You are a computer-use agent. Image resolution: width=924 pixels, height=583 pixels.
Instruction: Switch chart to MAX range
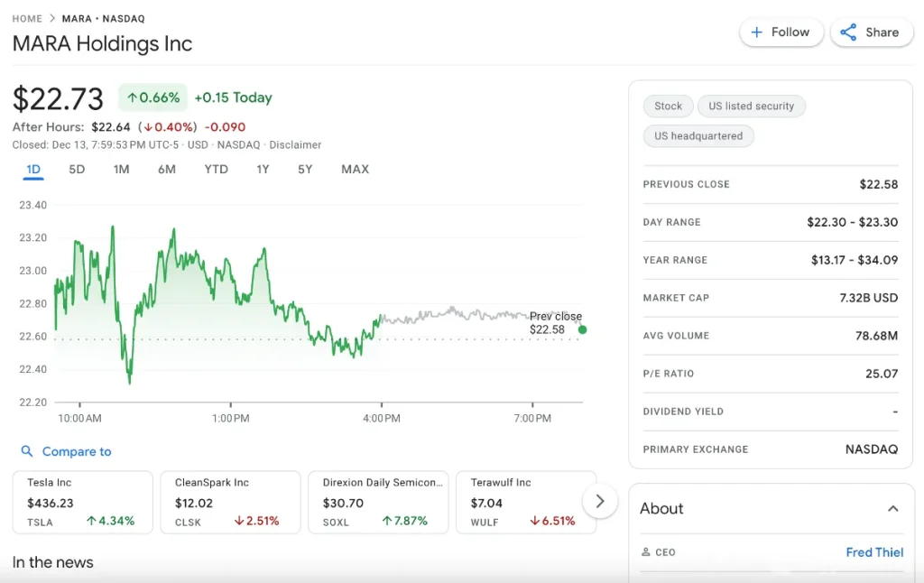[x=356, y=170]
